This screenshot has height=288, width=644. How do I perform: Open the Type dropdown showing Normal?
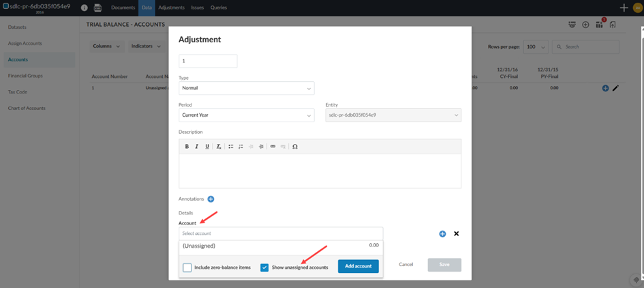[246, 88]
